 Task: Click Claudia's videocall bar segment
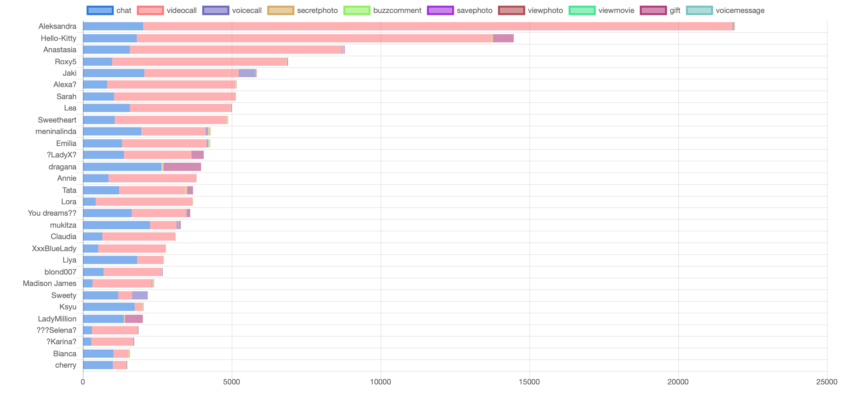click(x=139, y=237)
